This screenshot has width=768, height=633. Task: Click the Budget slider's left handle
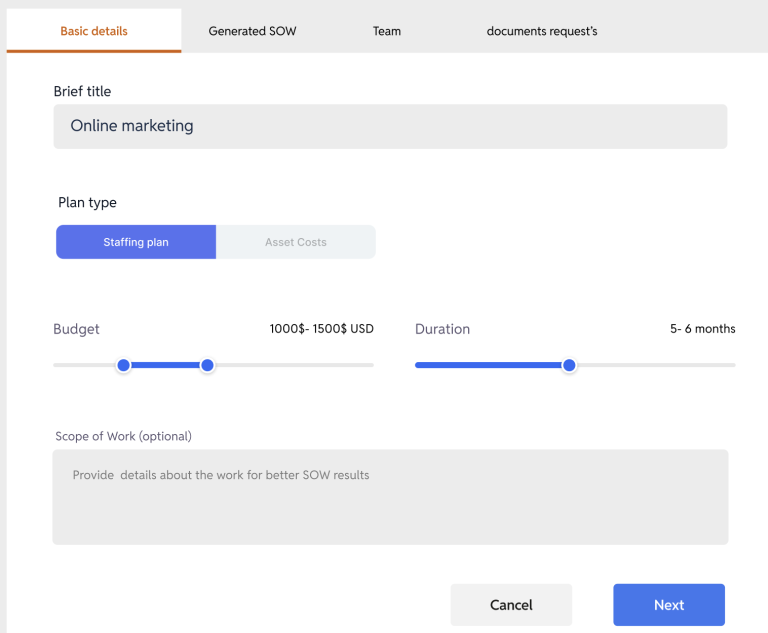pos(124,365)
